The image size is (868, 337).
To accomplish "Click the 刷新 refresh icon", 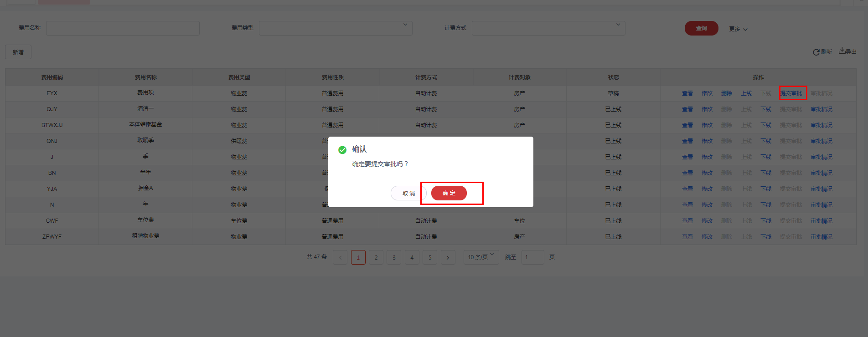I will pos(816,52).
